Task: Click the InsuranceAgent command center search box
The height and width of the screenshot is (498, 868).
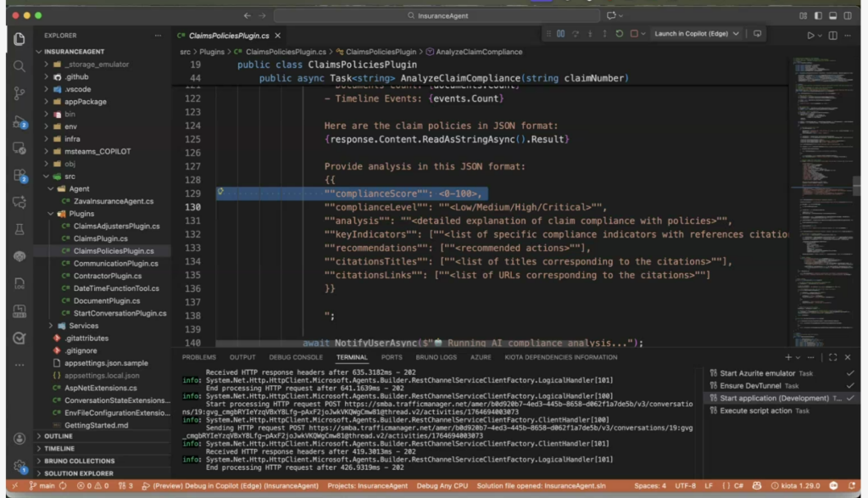Action: (442, 15)
